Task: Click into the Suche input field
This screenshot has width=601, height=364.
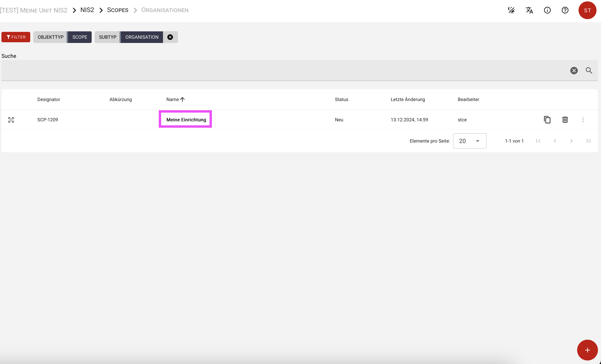Action: coord(280,71)
